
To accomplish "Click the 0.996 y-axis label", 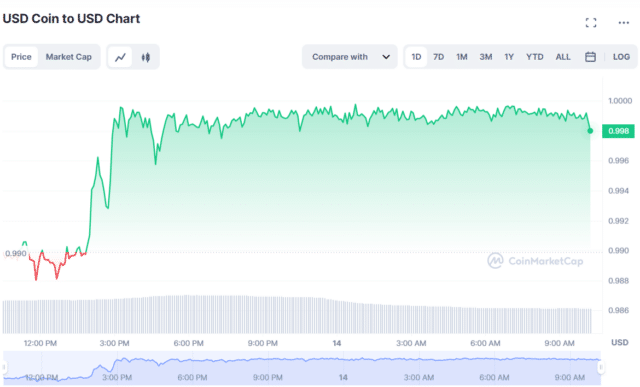I will [618, 161].
